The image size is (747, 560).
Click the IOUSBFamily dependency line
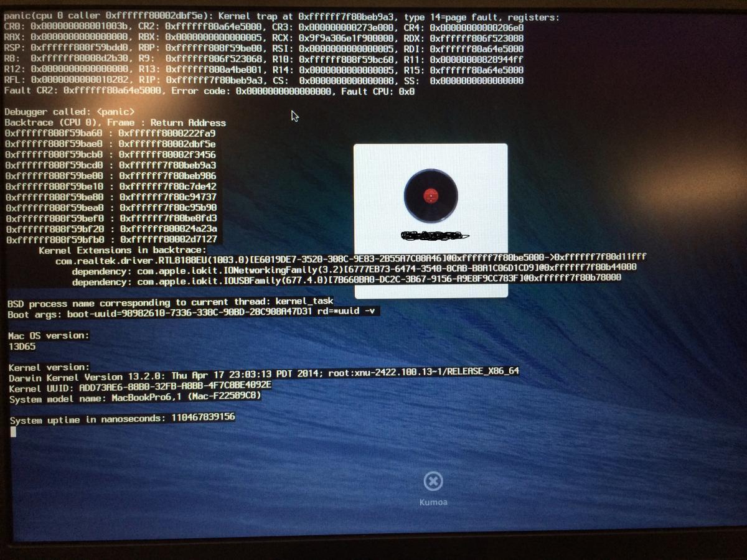[346, 278]
